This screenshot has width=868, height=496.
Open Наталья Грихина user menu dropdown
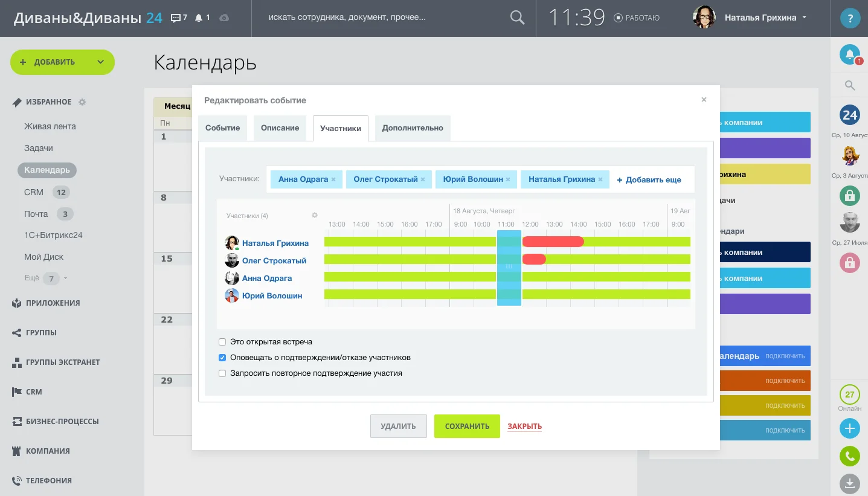point(805,18)
